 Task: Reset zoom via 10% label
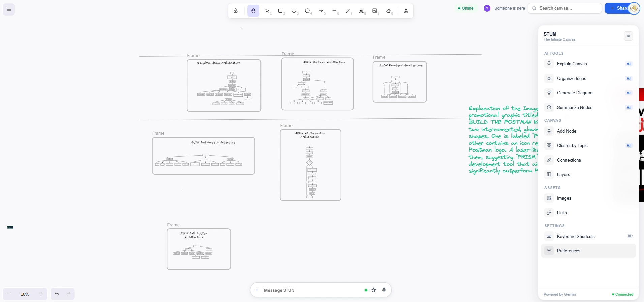click(25, 294)
